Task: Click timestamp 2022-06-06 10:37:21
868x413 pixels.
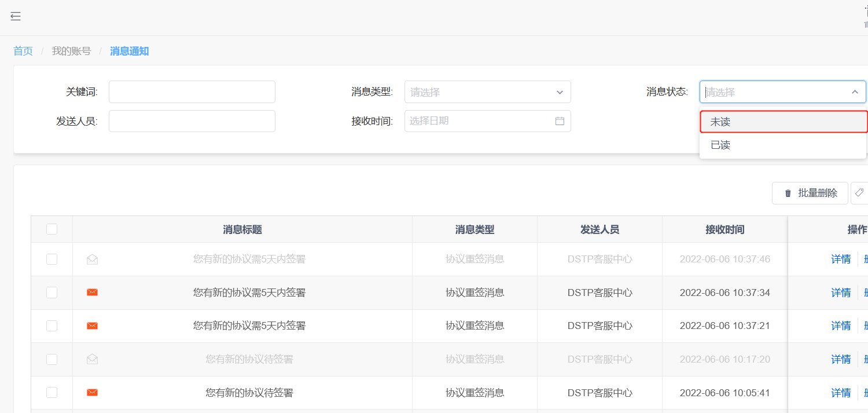Action: click(725, 326)
